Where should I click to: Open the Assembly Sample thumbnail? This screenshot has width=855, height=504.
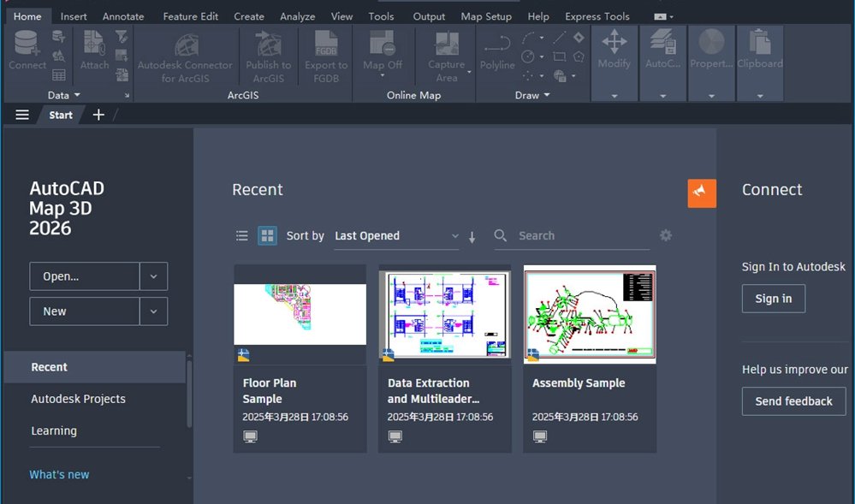point(590,314)
